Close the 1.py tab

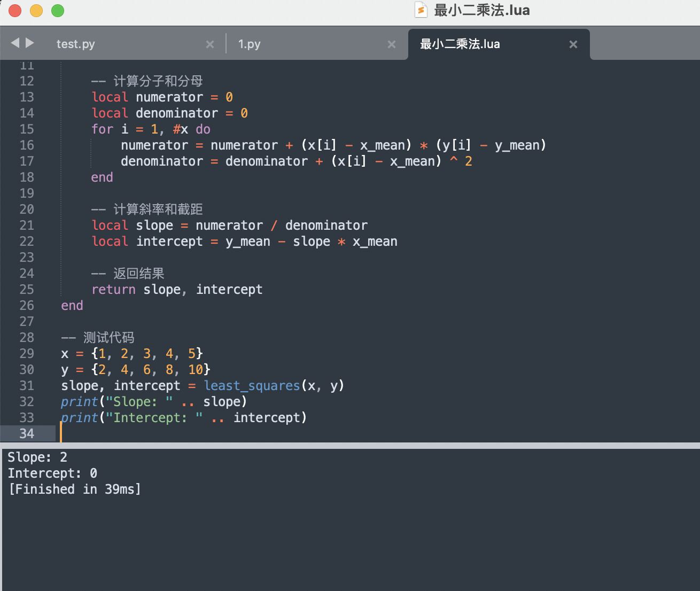(x=392, y=44)
